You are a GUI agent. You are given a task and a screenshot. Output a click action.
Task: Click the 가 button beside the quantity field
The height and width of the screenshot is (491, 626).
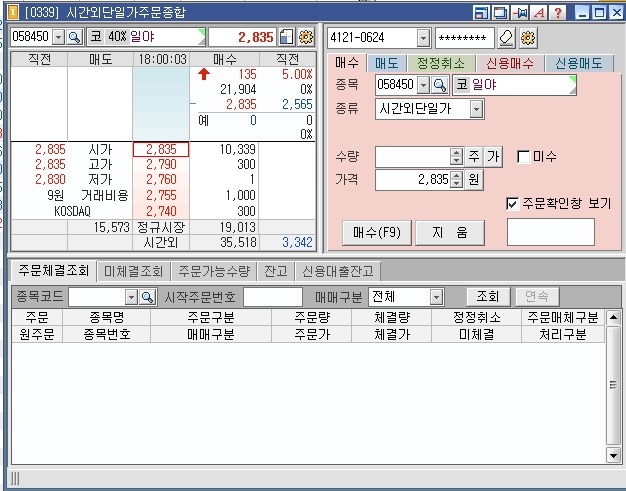tap(493, 156)
